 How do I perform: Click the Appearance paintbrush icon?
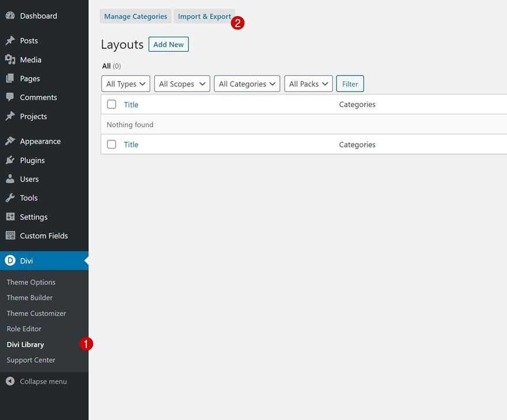10,141
